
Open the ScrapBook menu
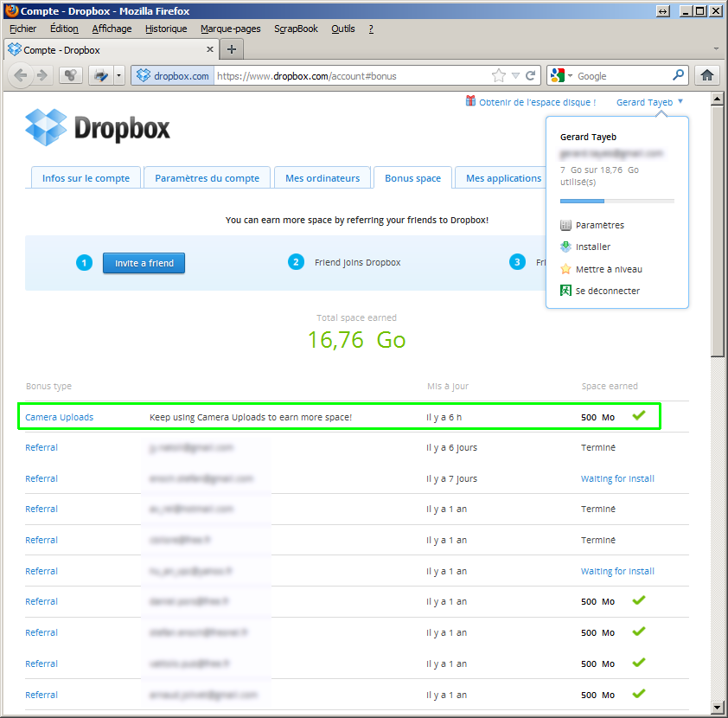296,29
